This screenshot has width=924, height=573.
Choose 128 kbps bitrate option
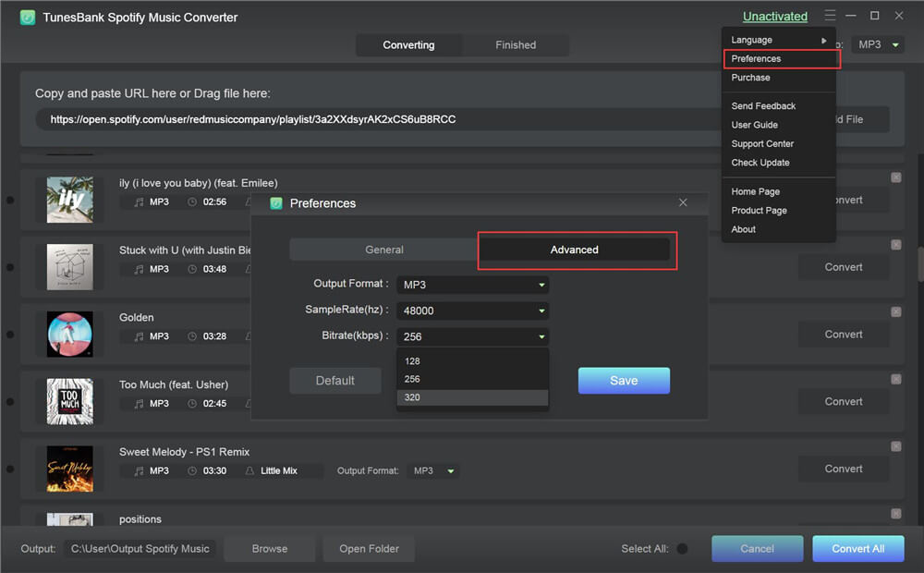tap(472, 361)
